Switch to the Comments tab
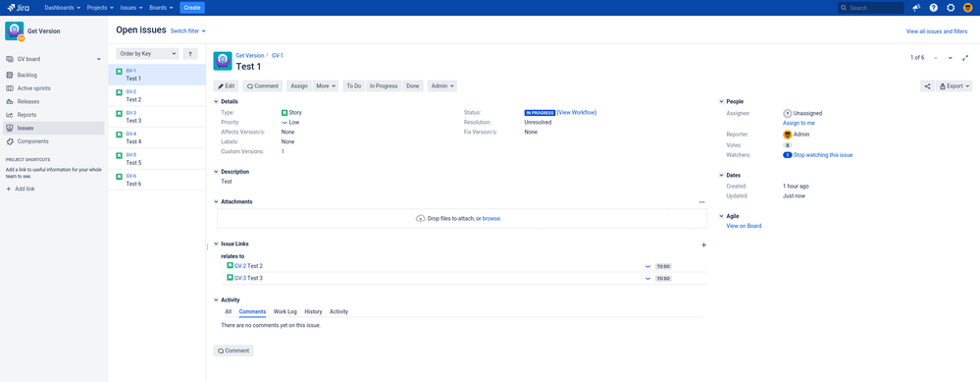Viewport: 980px width, 382px height. [252, 311]
